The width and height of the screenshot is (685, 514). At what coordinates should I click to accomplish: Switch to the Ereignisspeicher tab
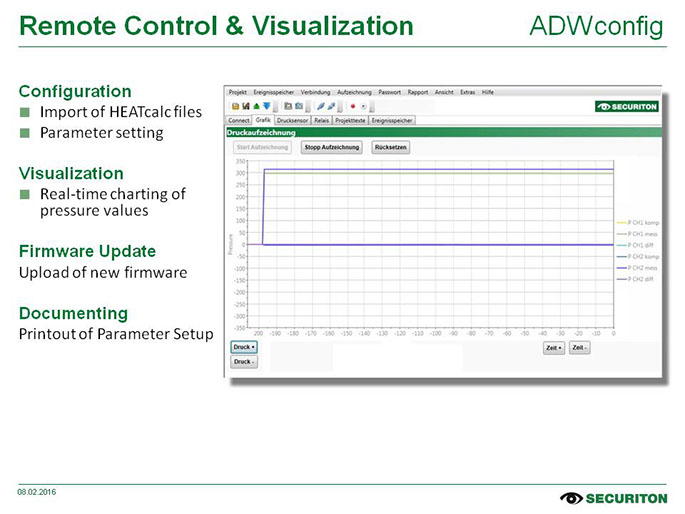click(392, 119)
